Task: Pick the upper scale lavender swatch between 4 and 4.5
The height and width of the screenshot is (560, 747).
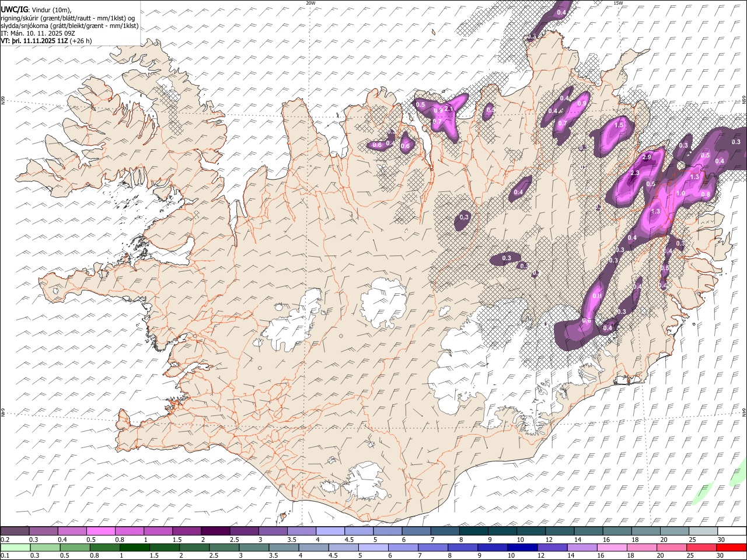Action: coord(330,531)
